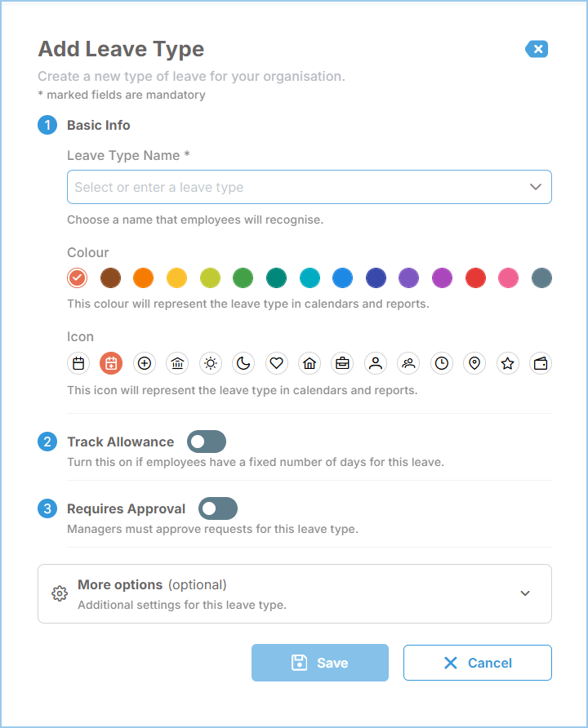Pick the briefcase icon

[342, 363]
